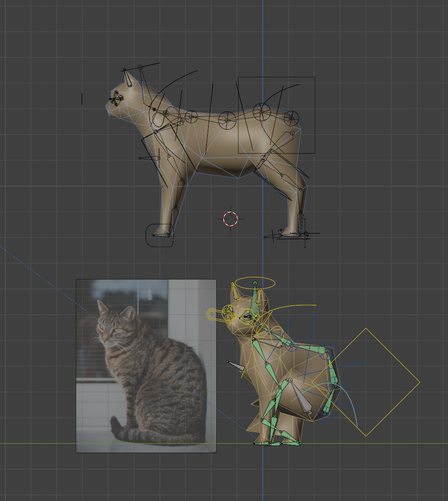The image size is (448, 501).
Task: Select the black square hip control widget
Action: tap(276, 115)
